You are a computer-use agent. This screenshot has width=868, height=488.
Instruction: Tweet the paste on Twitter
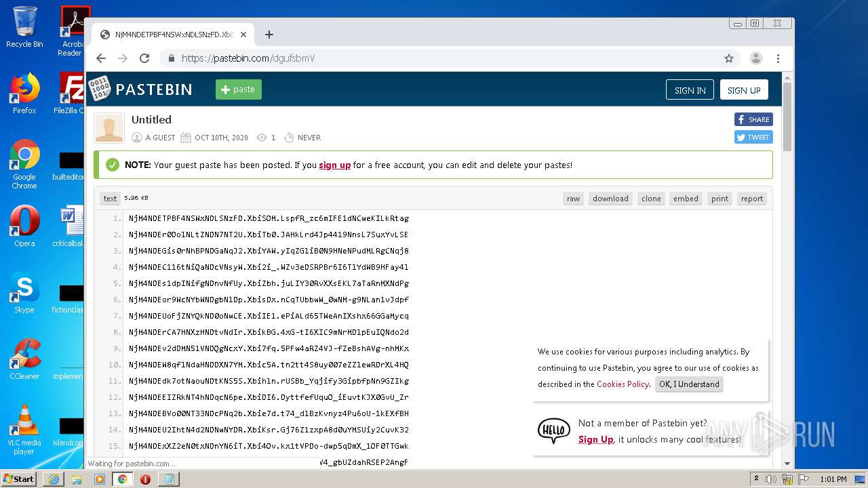pyautogui.click(x=753, y=137)
